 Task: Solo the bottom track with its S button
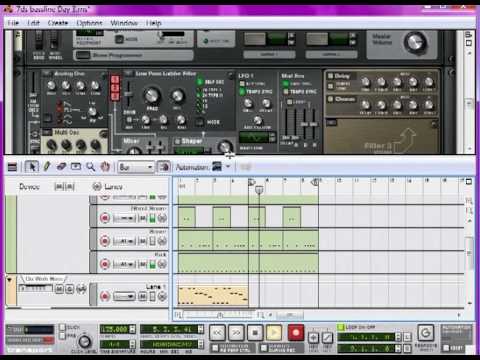tap(70, 289)
